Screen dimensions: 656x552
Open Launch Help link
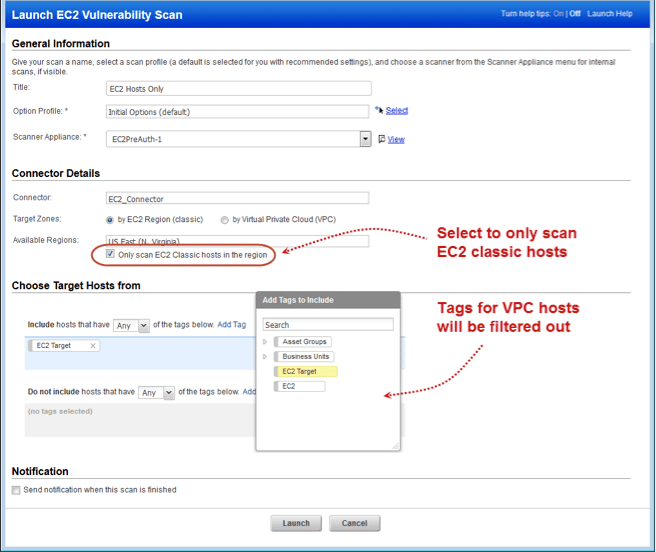[610, 13]
